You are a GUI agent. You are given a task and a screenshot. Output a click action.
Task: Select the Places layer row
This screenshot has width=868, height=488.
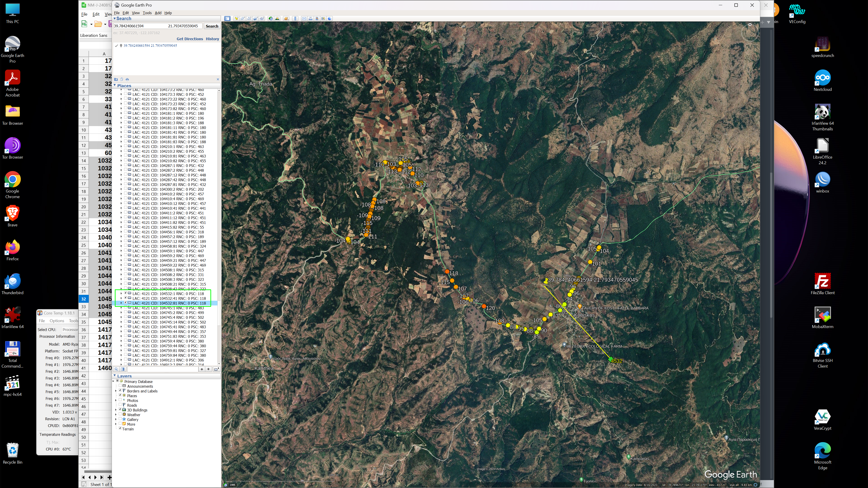pyautogui.click(x=132, y=396)
